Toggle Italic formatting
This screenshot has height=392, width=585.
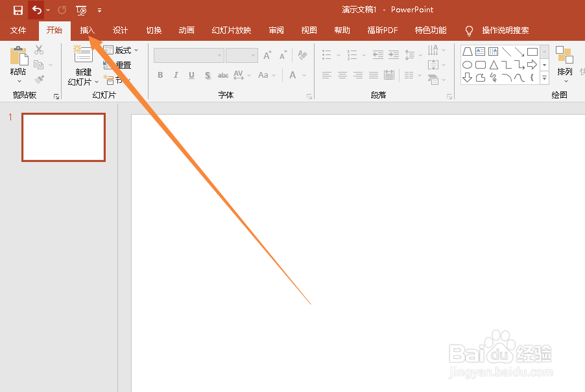[x=176, y=75]
